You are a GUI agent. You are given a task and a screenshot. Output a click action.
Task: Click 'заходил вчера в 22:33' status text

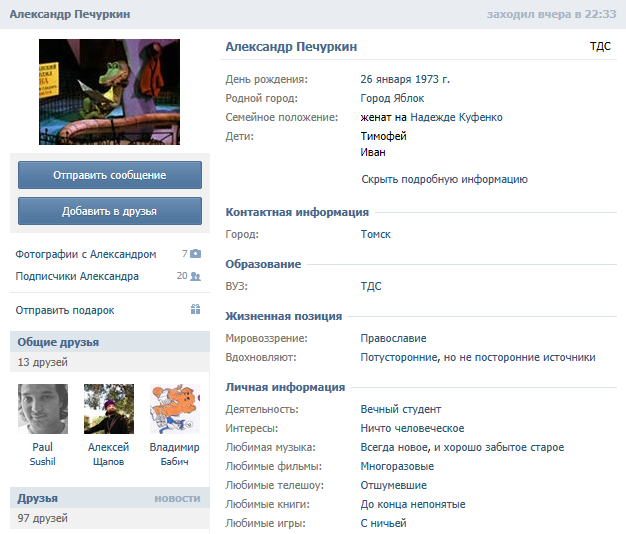pos(551,14)
